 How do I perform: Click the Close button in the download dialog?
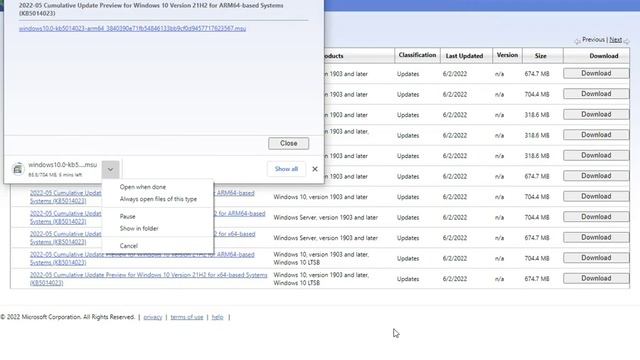pos(289,143)
